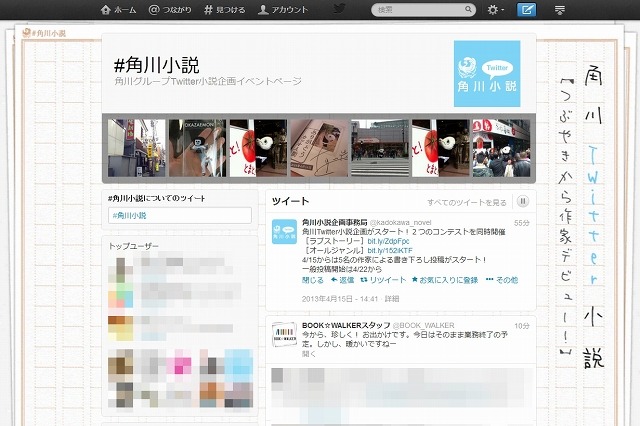
Task: Click the 検索 search field
Action: [x=423, y=9]
